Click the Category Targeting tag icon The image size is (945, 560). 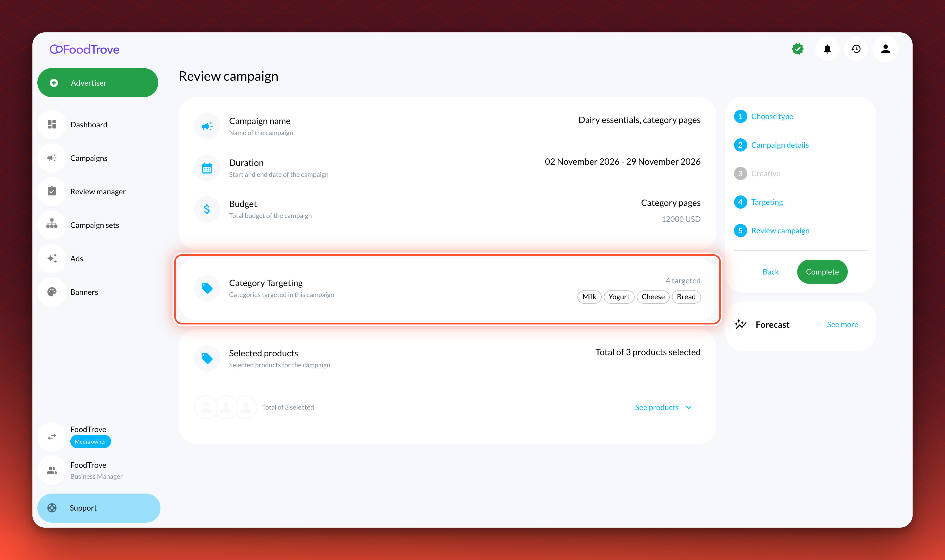coord(207,288)
